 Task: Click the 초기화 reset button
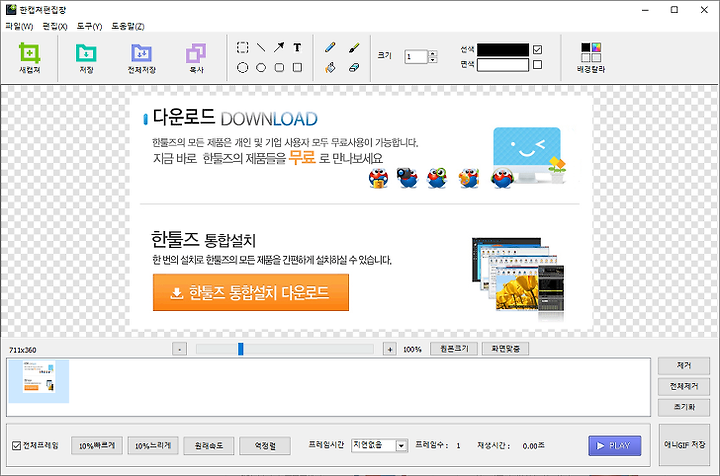point(684,407)
